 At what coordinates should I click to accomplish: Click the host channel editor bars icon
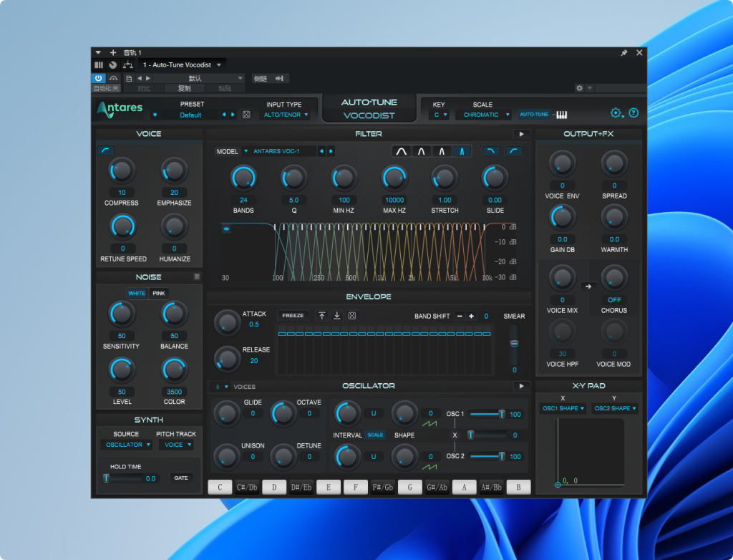(x=99, y=65)
